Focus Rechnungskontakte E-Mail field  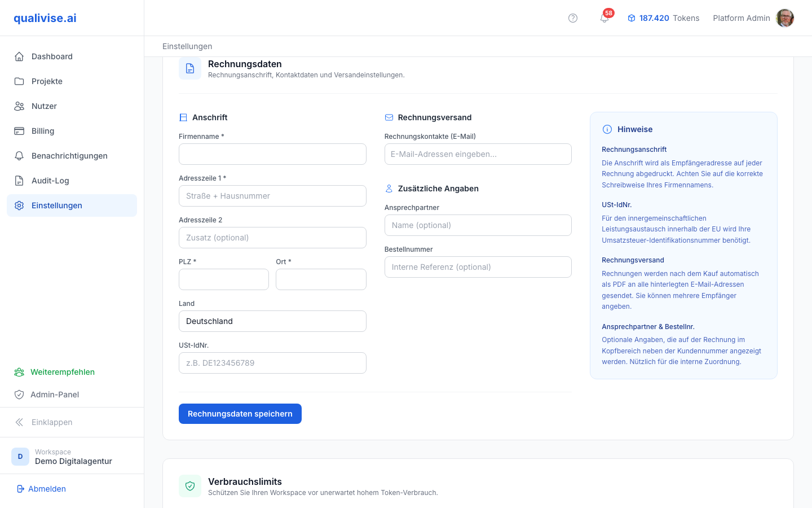point(478,154)
